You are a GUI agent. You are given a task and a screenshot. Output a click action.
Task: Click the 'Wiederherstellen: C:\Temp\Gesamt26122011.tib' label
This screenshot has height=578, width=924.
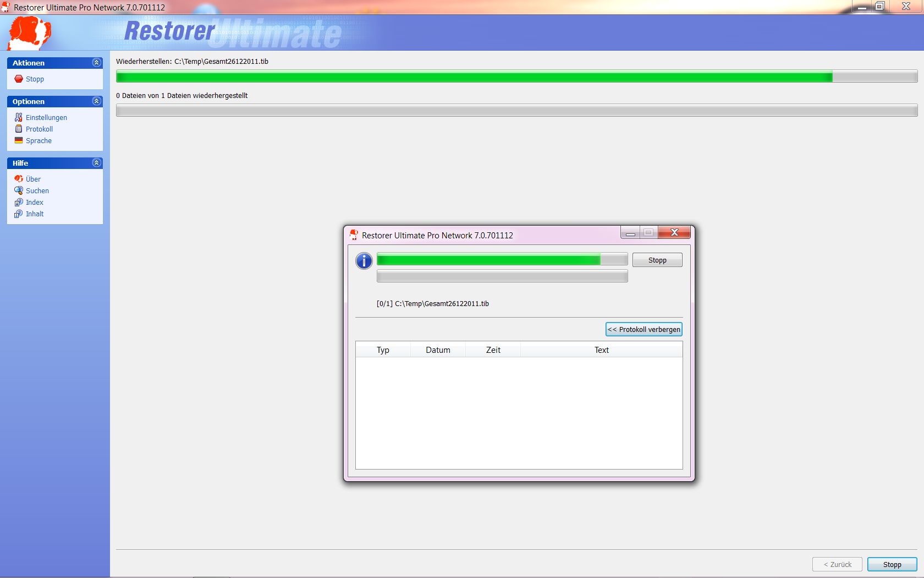(192, 61)
